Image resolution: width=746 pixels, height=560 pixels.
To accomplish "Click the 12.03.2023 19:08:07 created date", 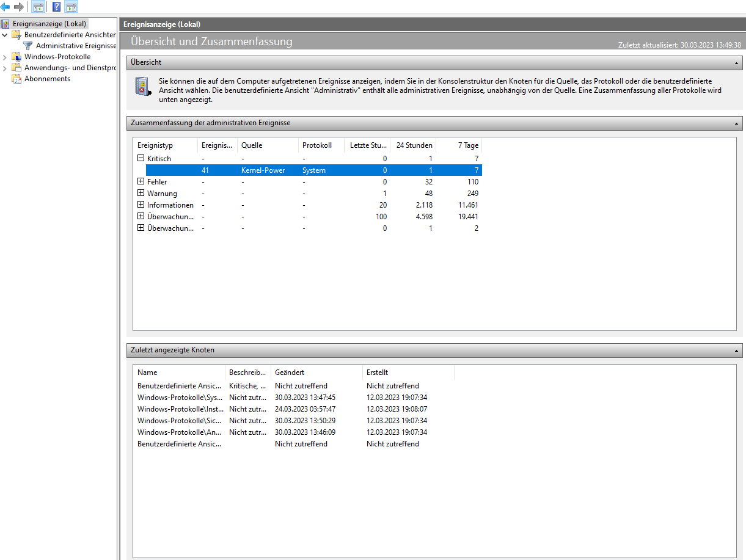I will pyautogui.click(x=397, y=409).
